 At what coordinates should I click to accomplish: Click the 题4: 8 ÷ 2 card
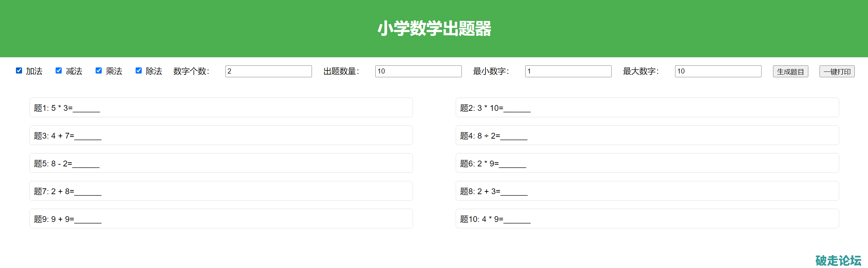[647, 136]
